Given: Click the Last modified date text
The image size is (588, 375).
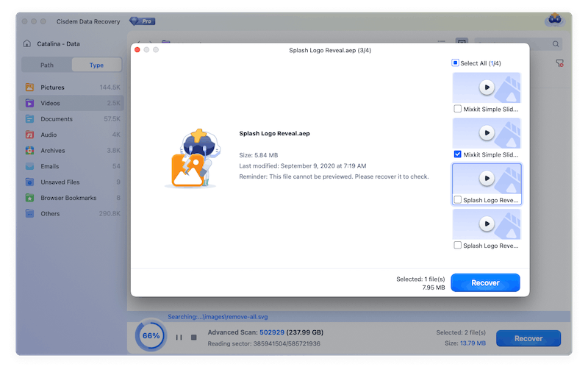Looking at the screenshot, I should 303,165.
